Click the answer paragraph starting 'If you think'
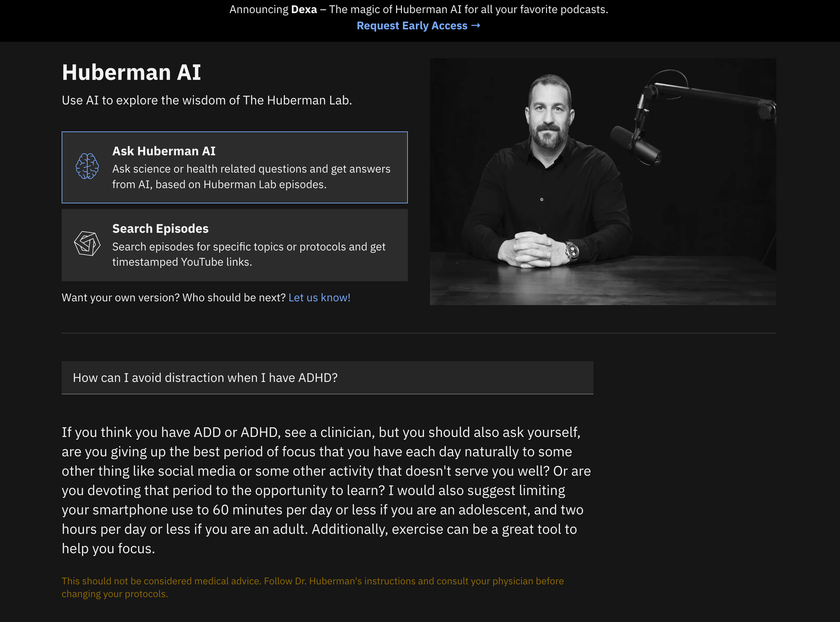 point(326,490)
